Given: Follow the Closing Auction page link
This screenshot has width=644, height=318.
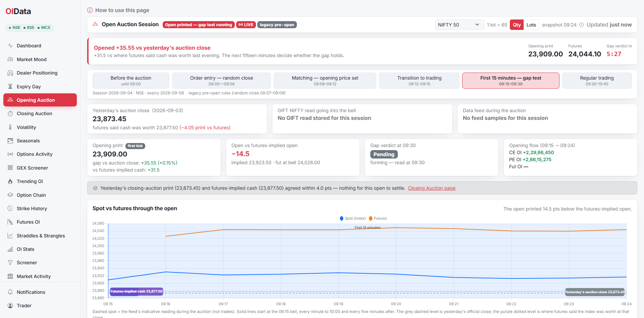Looking at the screenshot, I should [432, 188].
